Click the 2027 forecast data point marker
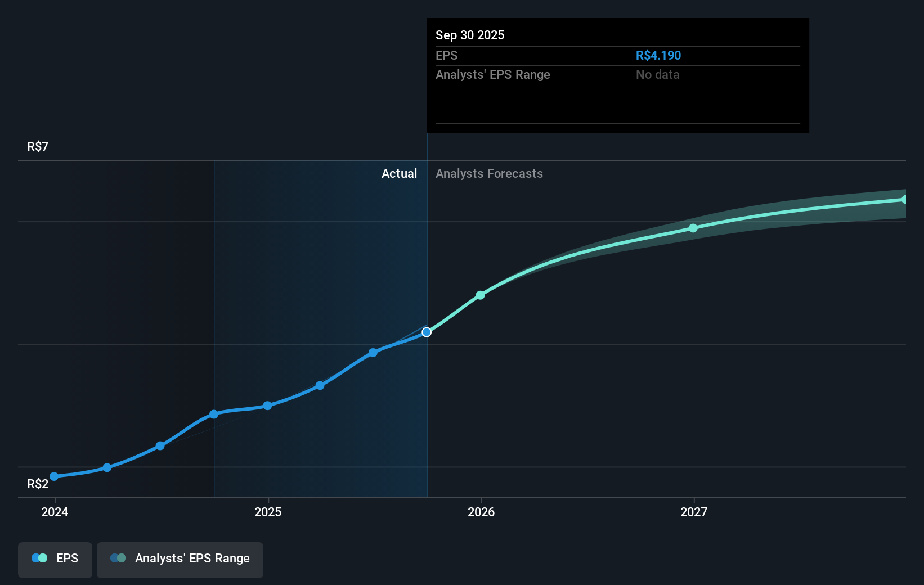This screenshot has width=924, height=585. point(692,227)
